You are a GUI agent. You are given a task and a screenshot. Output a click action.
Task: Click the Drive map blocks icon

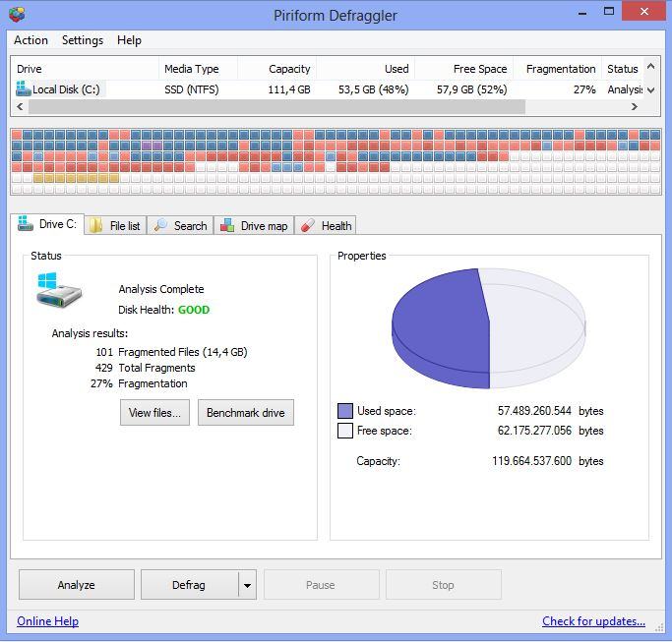pos(227,225)
